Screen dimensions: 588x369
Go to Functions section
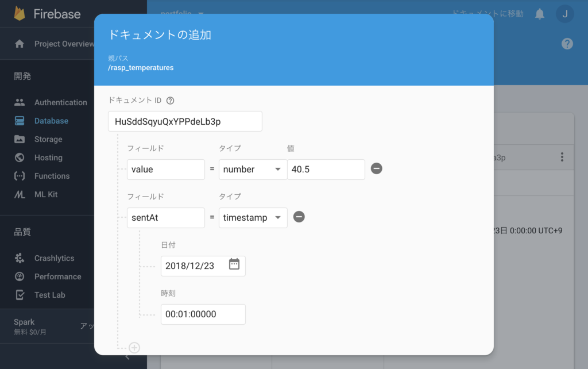click(x=52, y=176)
